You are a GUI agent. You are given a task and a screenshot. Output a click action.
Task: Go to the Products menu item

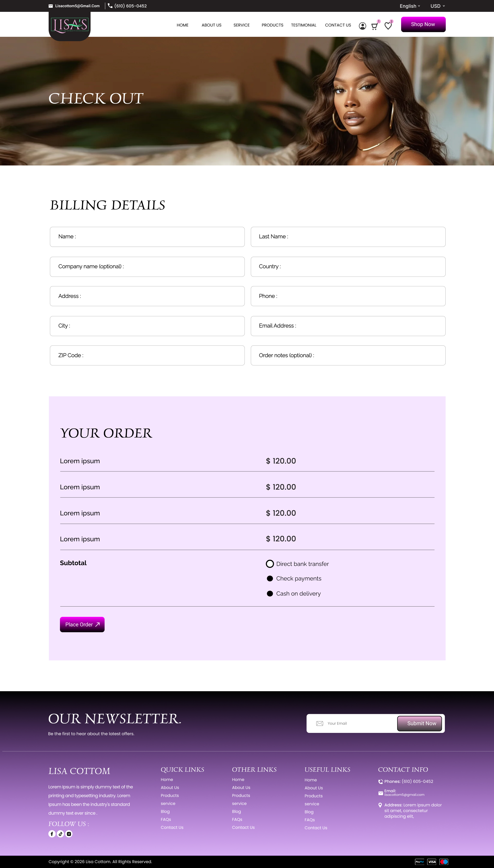click(x=272, y=25)
